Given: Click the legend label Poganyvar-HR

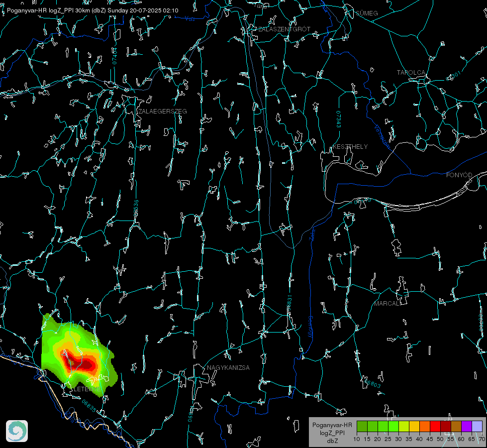Looking at the screenshot, I should click(x=332, y=425).
